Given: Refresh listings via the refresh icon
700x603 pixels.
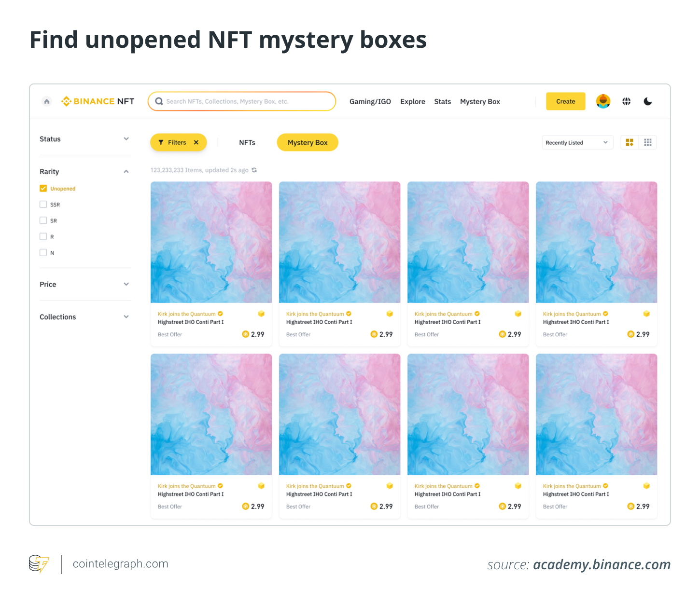Looking at the screenshot, I should (x=254, y=170).
